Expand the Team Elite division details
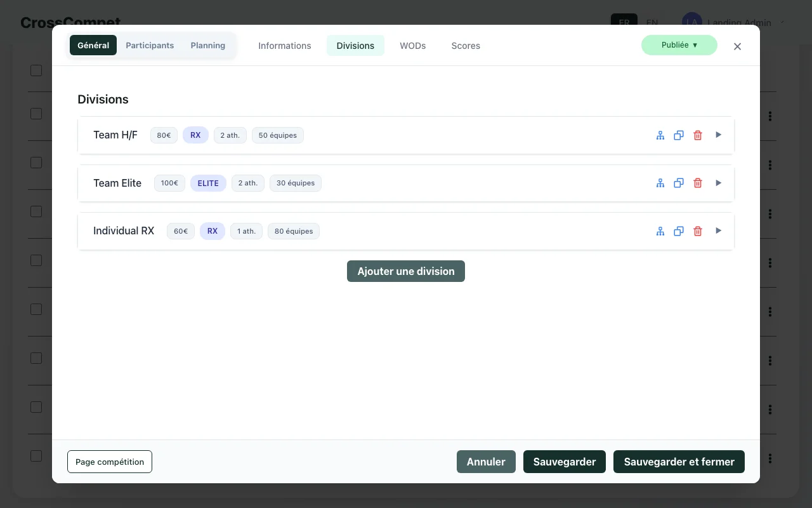Screen dimensions: 812x508 (719, 183)
